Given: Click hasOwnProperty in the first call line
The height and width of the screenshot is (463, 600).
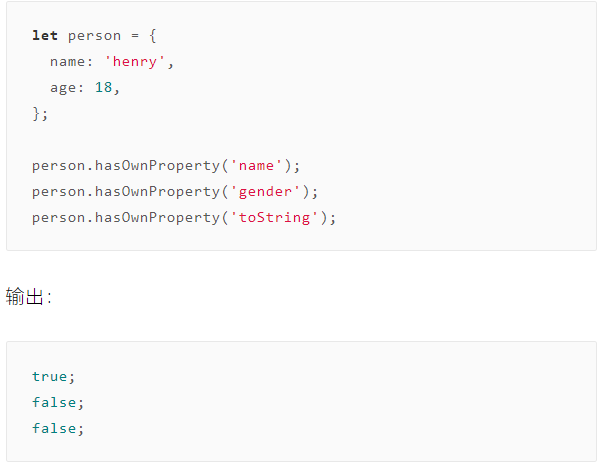Looking at the screenshot, I should (x=157, y=166).
